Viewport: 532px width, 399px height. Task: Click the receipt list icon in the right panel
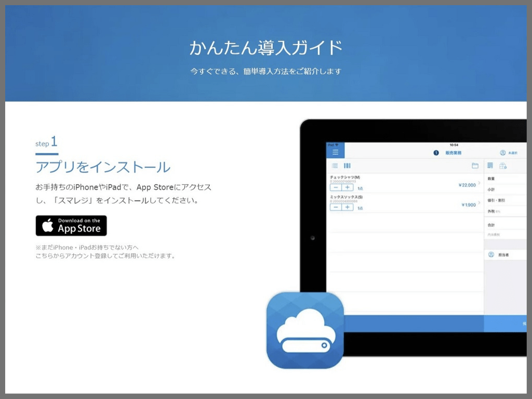[x=490, y=166]
